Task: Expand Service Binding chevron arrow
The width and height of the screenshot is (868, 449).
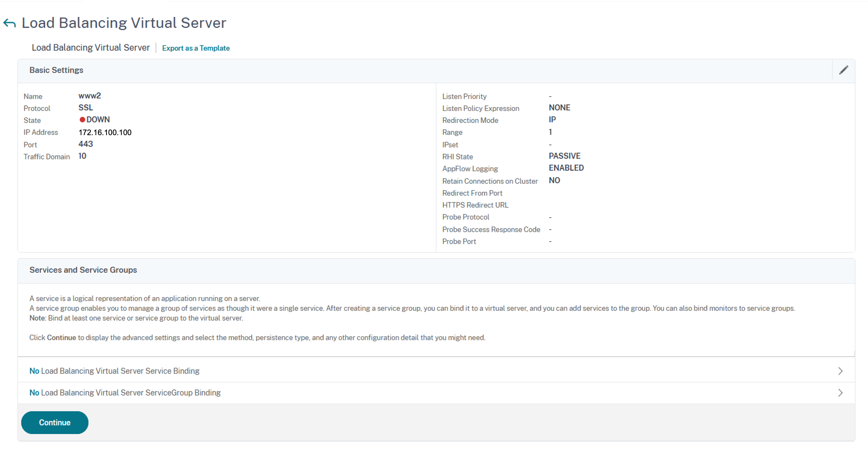Action: [840, 371]
